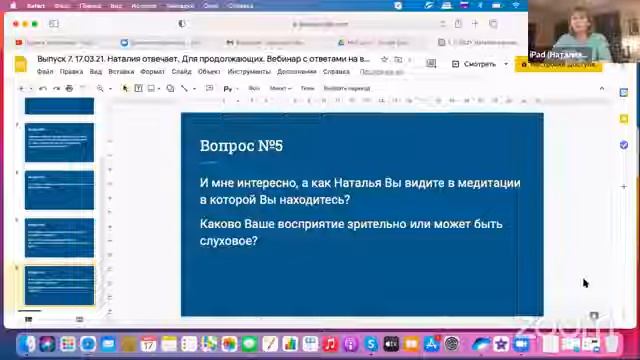
Task: Redo the action in Slides toolbar
Action: click(56, 88)
